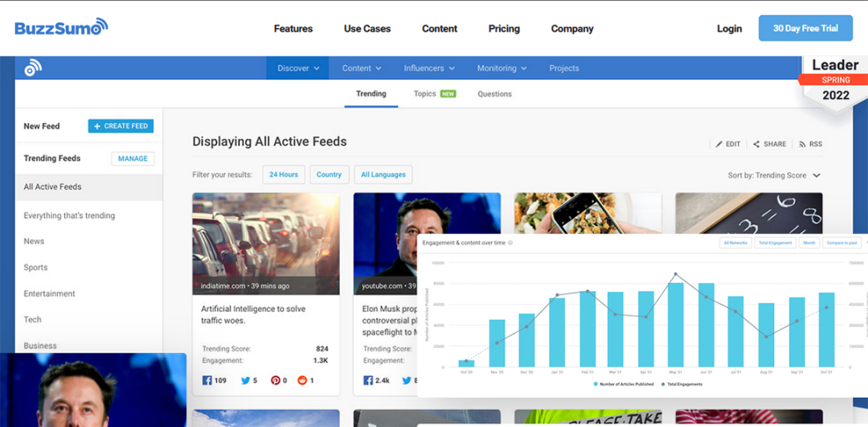Screen dimensions: 868x427
Task: Select the Entertainment feed
Action: click(x=49, y=294)
